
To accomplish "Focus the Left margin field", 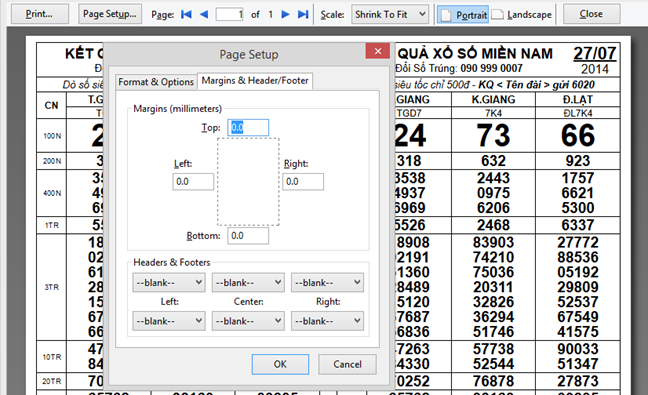I will 193,182.
